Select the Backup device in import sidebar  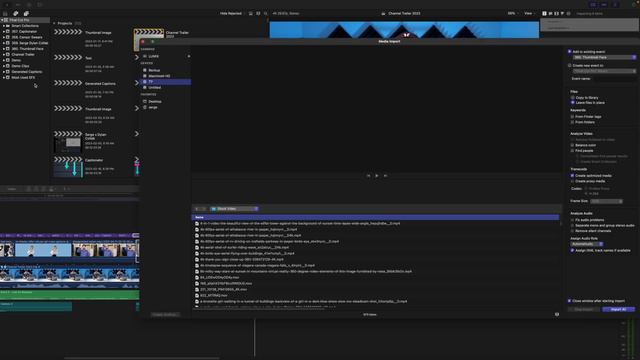[x=154, y=70]
